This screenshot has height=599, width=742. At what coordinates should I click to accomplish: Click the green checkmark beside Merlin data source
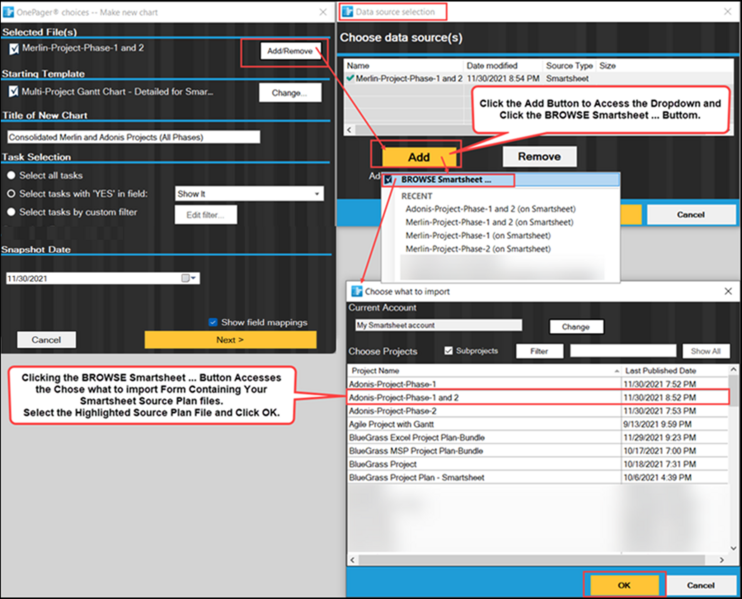pos(350,78)
